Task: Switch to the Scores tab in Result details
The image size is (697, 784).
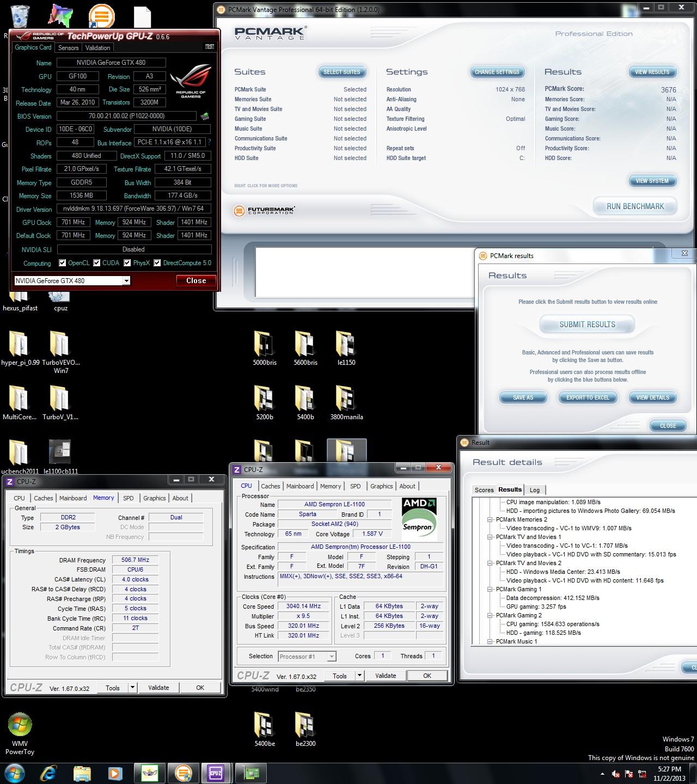Action: coord(484,490)
